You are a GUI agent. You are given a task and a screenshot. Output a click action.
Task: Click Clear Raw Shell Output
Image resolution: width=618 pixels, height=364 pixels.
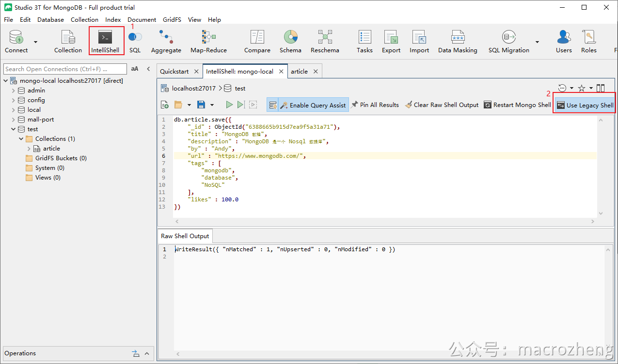tap(442, 105)
